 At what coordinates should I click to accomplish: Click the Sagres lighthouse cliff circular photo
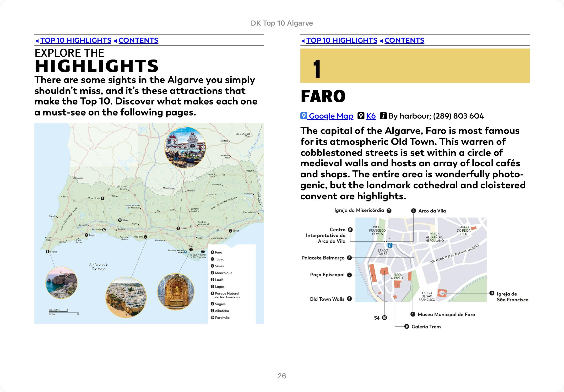click(x=61, y=283)
